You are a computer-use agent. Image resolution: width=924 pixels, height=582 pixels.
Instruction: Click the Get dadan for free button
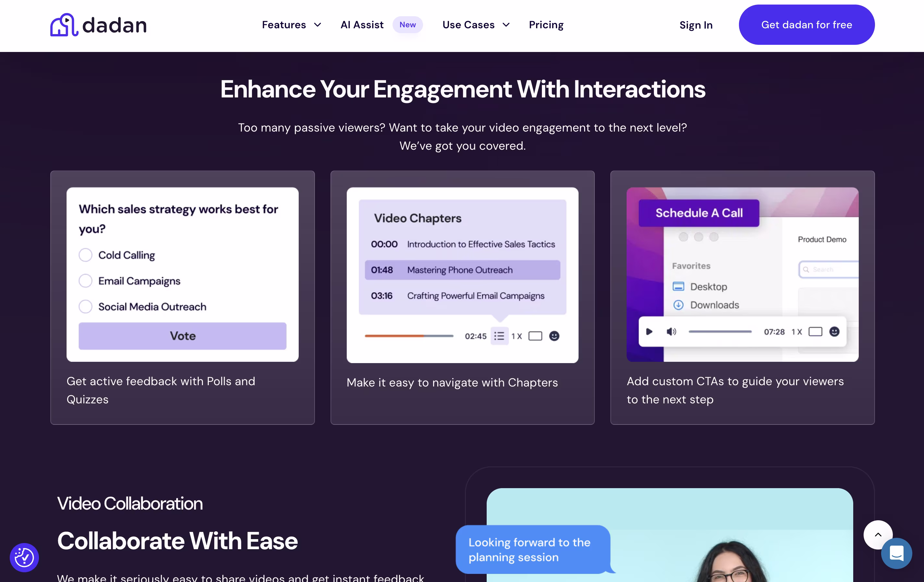[x=806, y=25]
